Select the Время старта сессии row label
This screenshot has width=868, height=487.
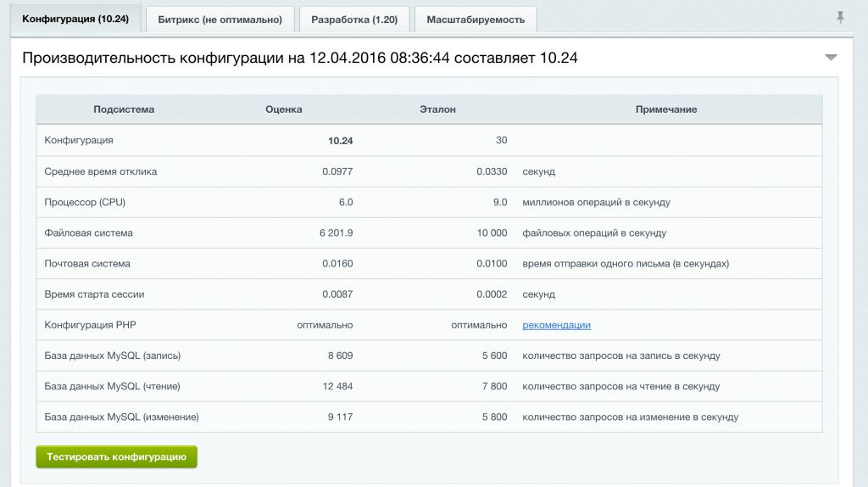point(95,294)
